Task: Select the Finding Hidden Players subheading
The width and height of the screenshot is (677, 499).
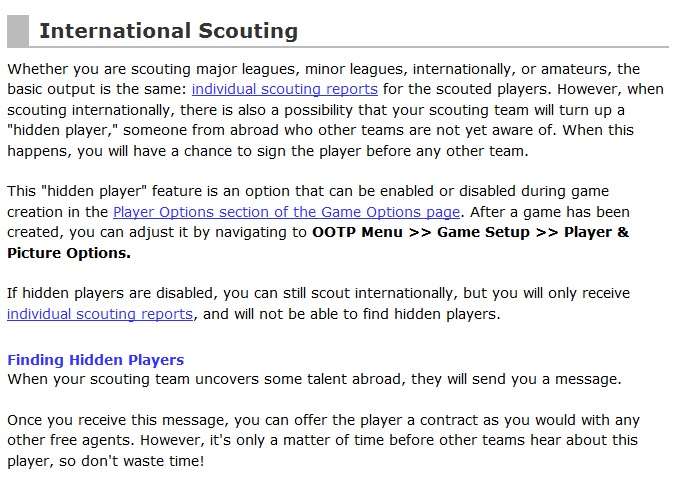Action: [96, 360]
